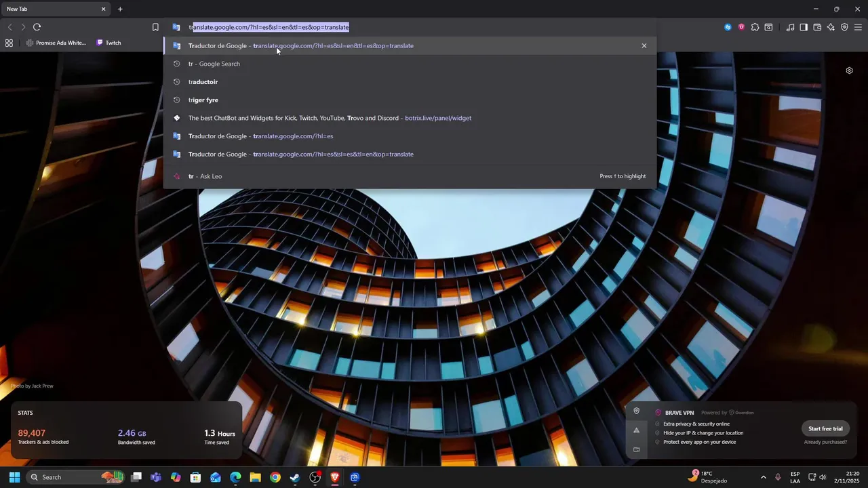
Task: Click the forward navigation arrow
Action: [23, 27]
